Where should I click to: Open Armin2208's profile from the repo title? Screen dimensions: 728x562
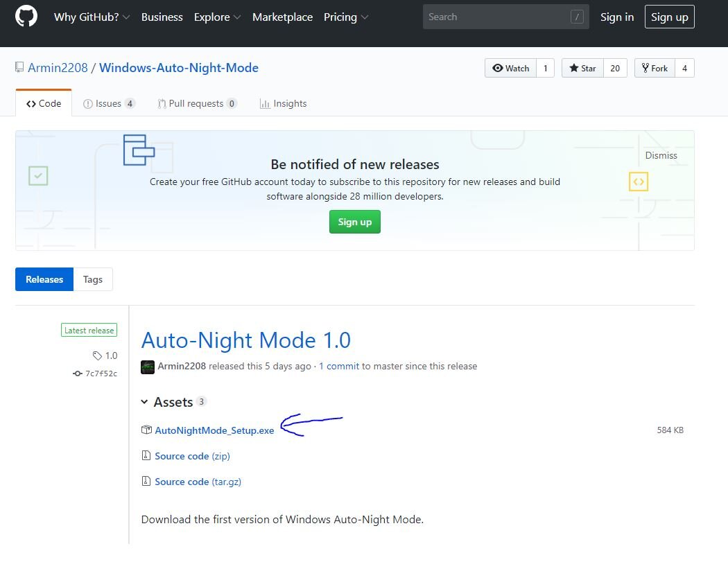58,68
